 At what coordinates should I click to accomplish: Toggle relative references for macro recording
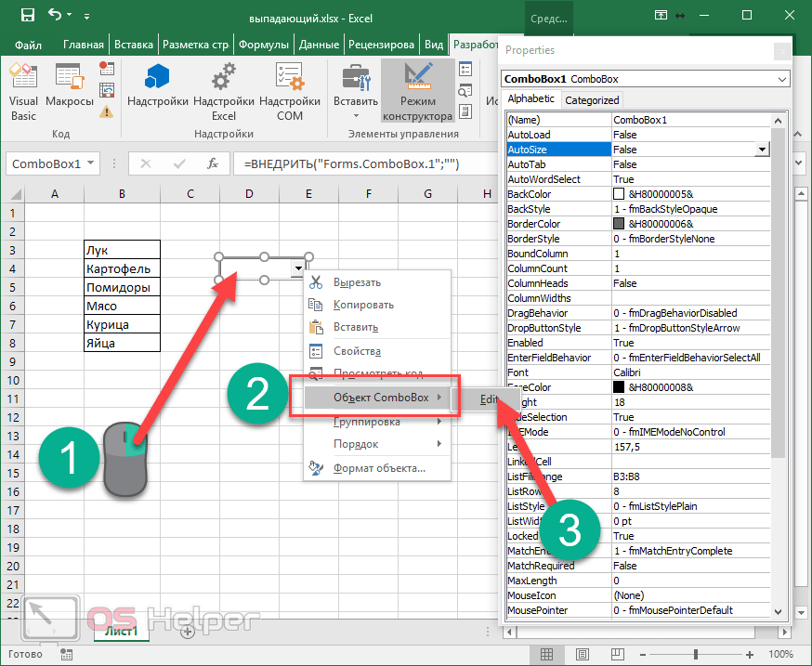[x=107, y=89]
